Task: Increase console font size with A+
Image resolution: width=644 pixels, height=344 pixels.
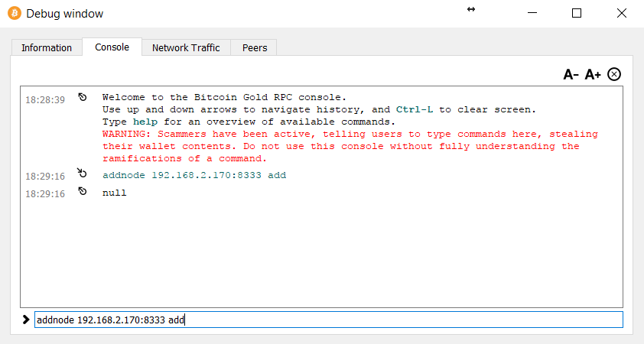Action: click(593, 75)
